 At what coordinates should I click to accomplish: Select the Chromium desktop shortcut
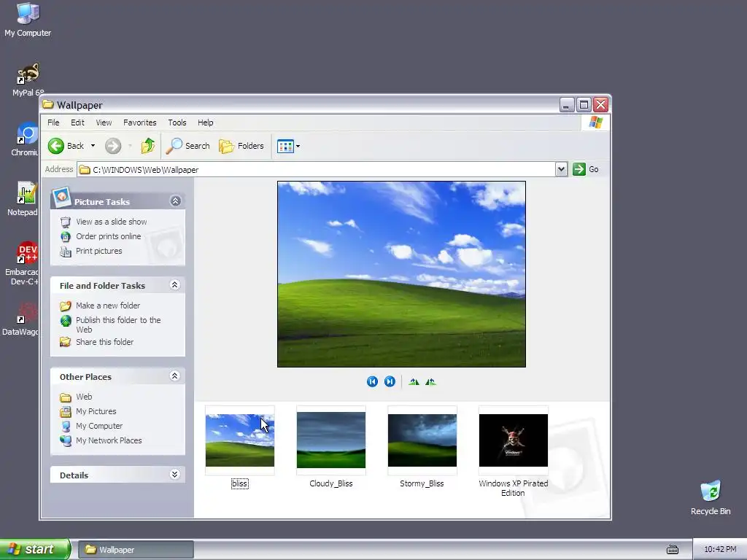click(26, 139)
